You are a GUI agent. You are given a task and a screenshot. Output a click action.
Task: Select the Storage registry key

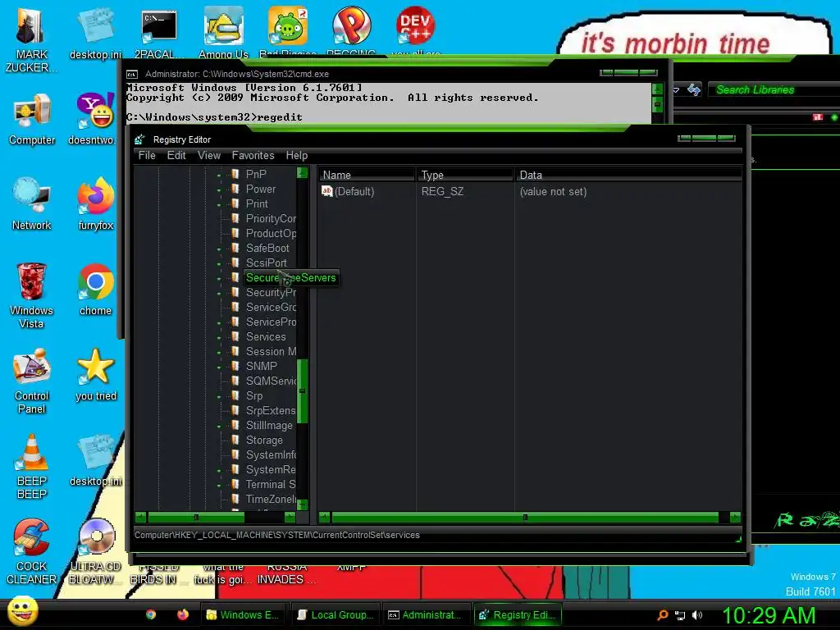(264, 441)
